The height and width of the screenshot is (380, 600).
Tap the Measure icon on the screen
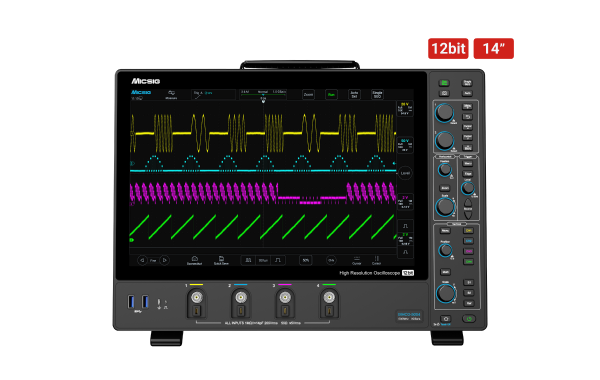(x=171, y=95)
